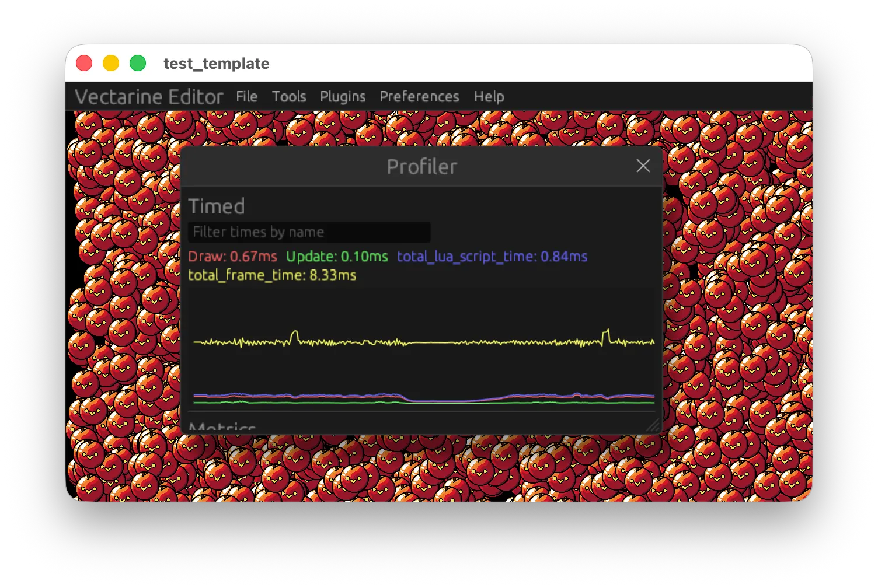
Task: Click the Draw: 0.67ms timing label
Action: [233, 257]
